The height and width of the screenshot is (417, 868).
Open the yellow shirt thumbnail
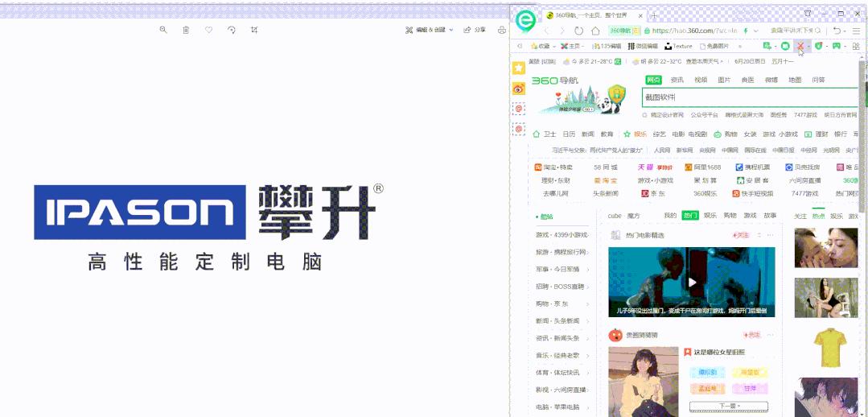tap(830, 347)
